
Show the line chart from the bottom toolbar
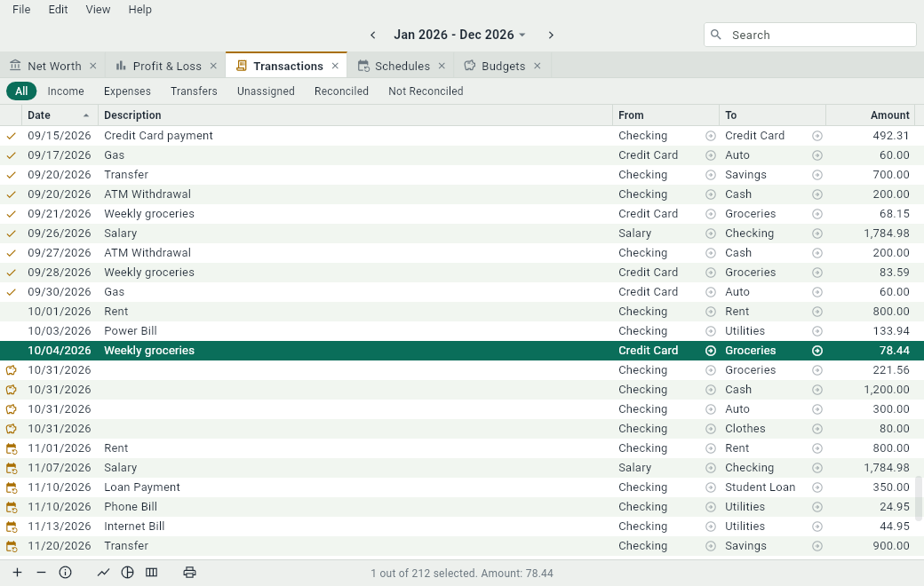[103, 573]
